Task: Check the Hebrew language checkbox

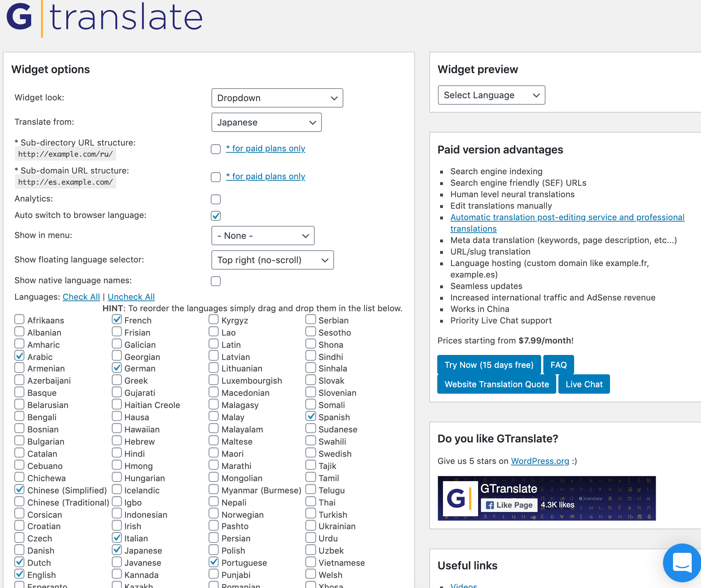Action: point(117,440)
